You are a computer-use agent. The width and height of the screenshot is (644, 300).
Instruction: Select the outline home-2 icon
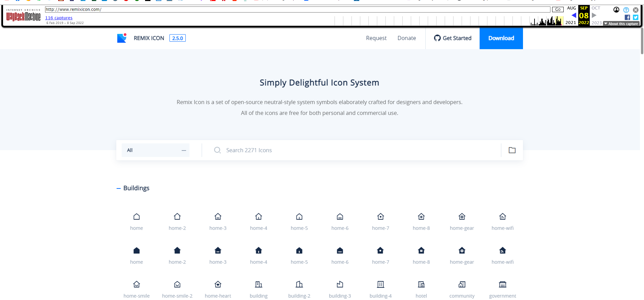click(x=177, y=217)
